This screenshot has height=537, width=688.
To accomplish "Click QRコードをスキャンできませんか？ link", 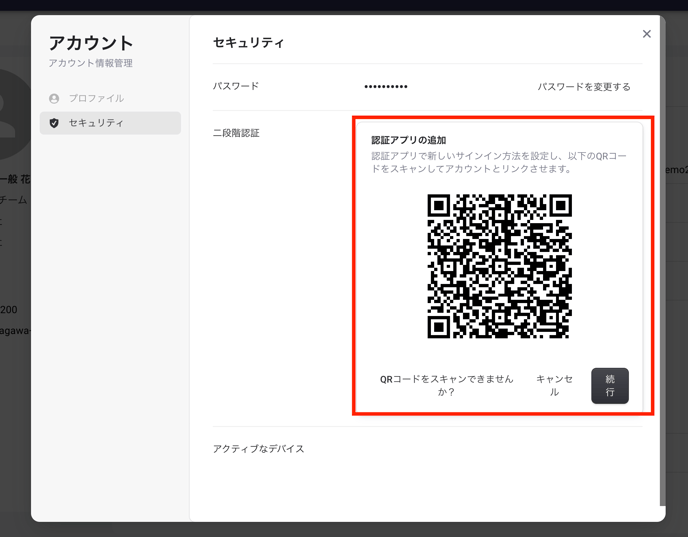I will [x=446, y=385].
